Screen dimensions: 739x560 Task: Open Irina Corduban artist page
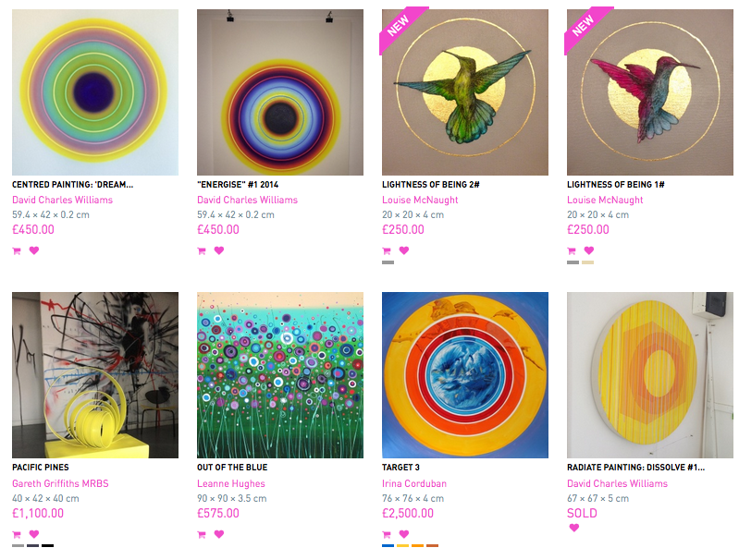[414, 483]
